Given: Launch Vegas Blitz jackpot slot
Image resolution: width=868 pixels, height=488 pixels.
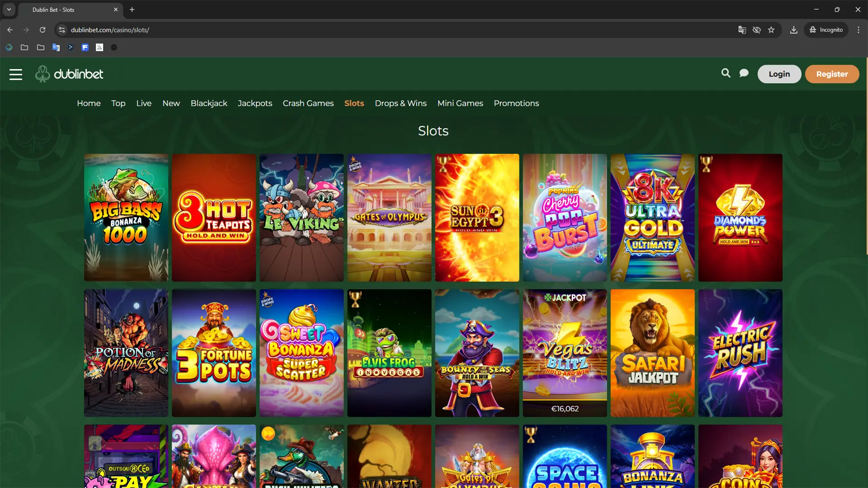Looking at the screenshot, I should click(x=565, y=353).
